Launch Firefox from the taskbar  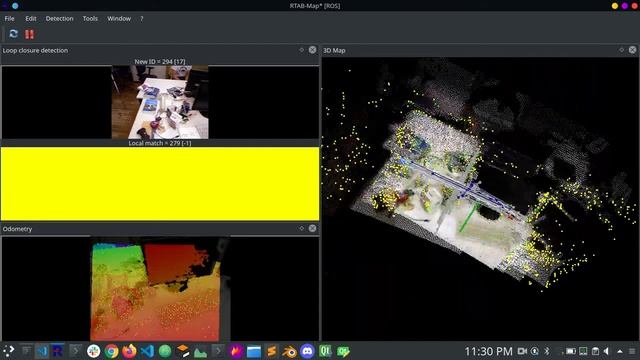[x=129, y=351]
